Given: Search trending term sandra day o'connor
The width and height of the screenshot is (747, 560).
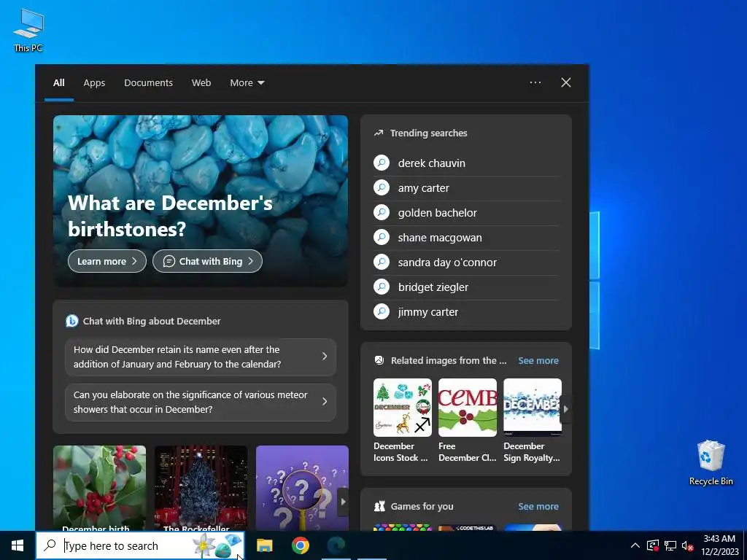Looking at the screenshot, I should pos(447,262).
